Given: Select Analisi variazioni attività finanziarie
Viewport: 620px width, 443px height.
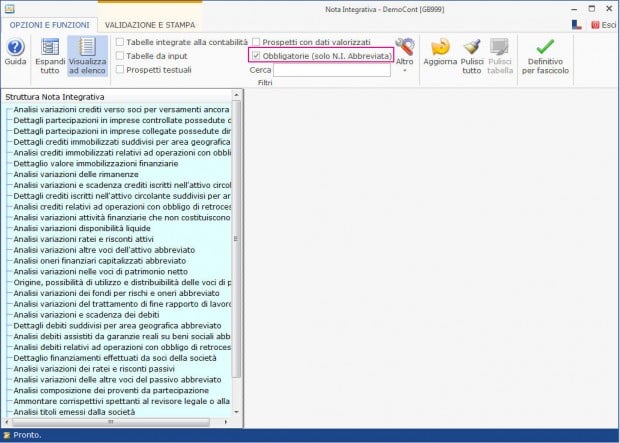Looking at the screenshot, I should [x=122, y=218].
